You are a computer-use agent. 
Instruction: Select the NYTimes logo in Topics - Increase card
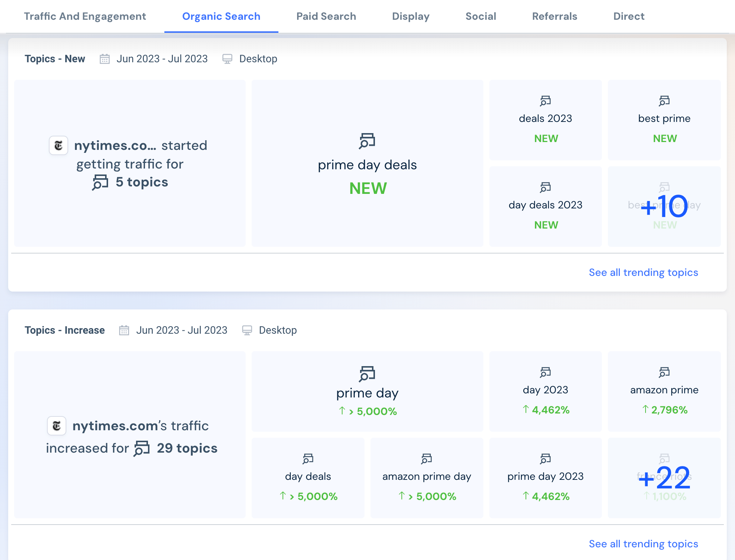57,425
